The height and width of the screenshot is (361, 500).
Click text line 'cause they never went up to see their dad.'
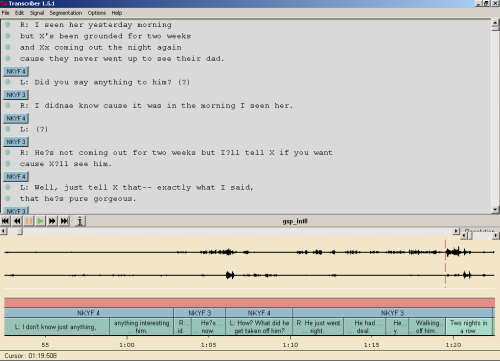point(122,59)
